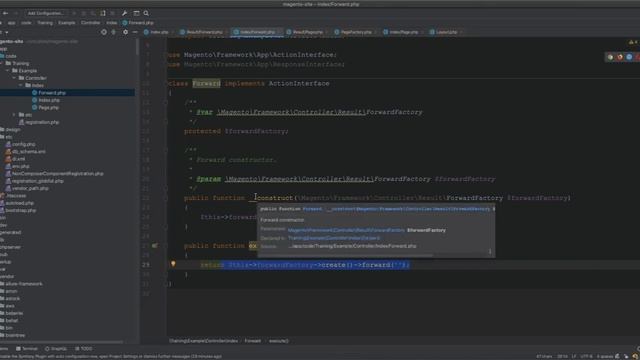Open in Chrome browser icon in editor

(610, 57)
